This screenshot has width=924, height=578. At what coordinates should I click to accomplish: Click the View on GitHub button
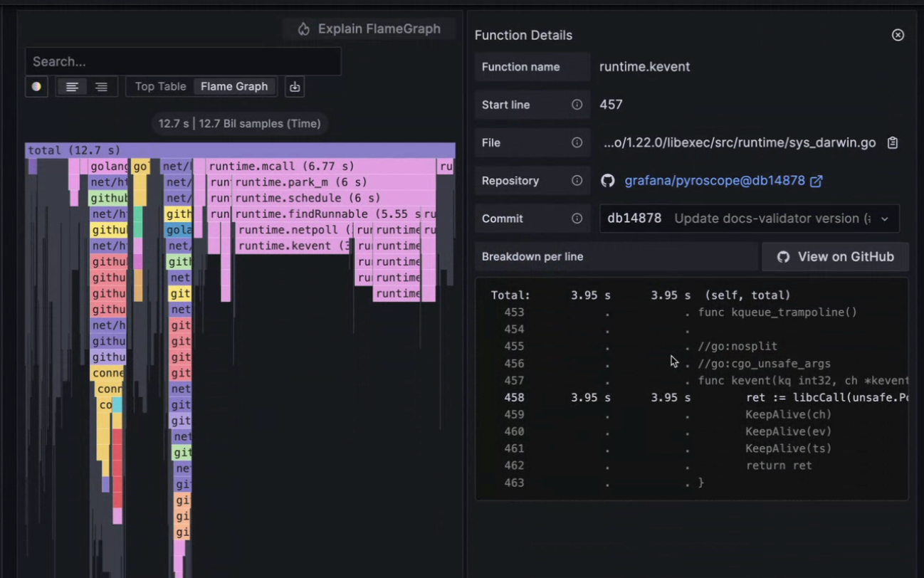(x=835, y=257)
